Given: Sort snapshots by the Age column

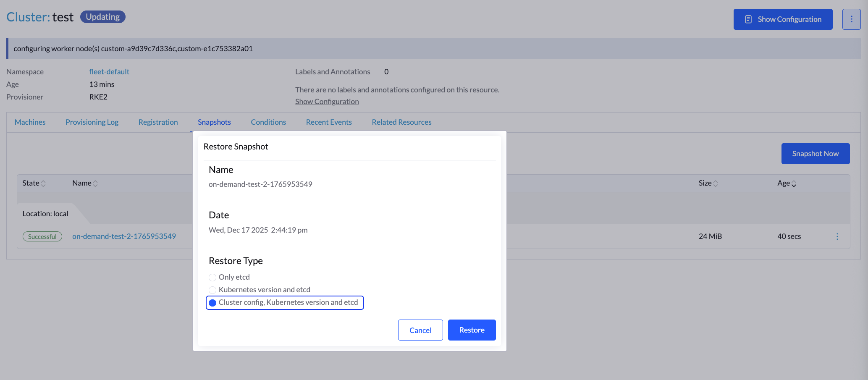Looking at the screenshot, I should tap(787, 183).
